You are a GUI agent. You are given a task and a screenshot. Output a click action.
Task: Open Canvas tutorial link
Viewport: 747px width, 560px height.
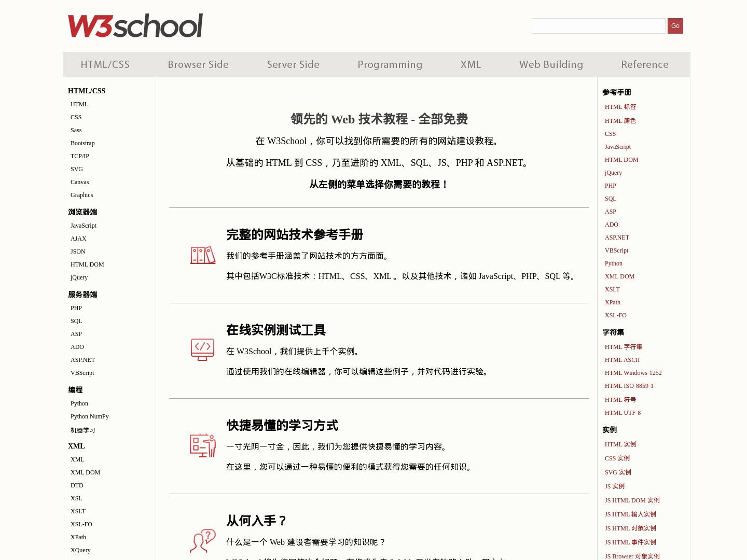point(80,182)
